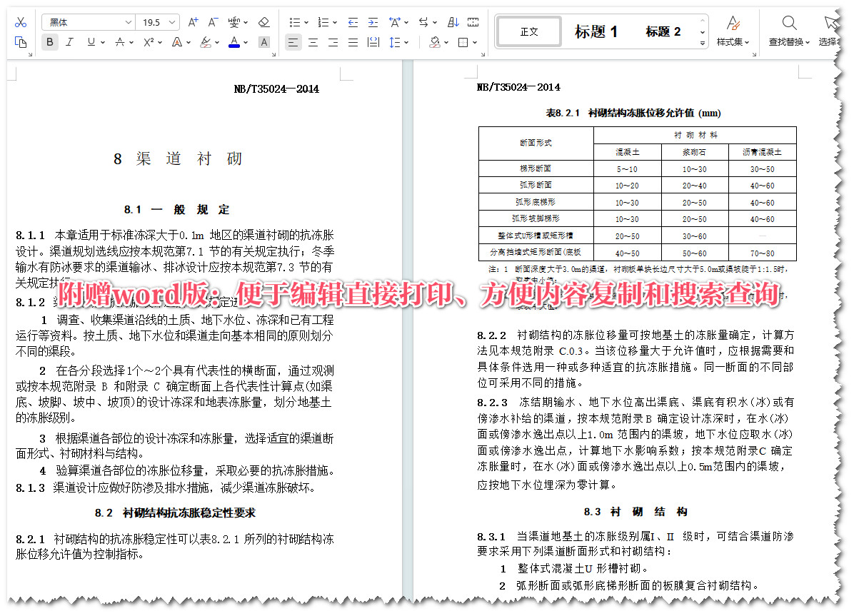This screenshot has height=616, width=854.
Task: Click the sort paragraphs icon
Action: [452, 22]
